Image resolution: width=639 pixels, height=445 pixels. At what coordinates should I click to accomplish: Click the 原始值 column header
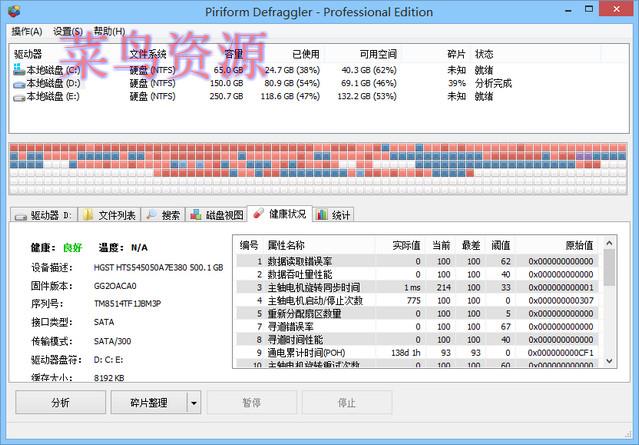[x=579, y=245]
